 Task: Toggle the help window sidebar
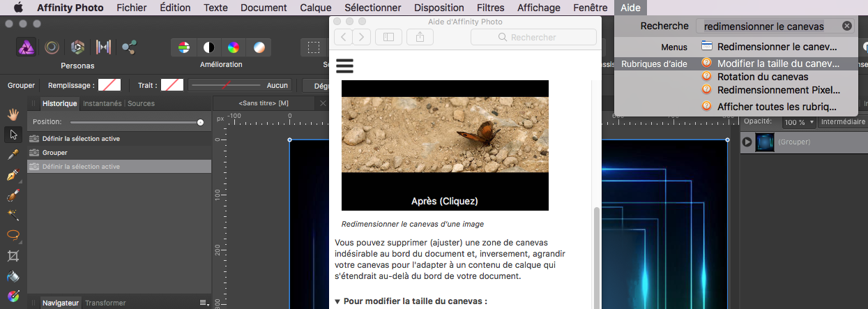[x=389, y=37]
